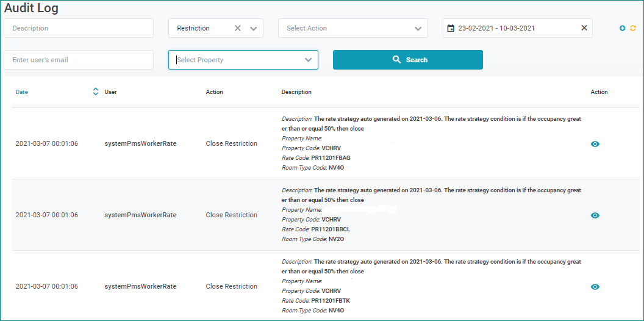Clear the Restriction filter selection
This screenshot has height=321, width=644.
pos(238,28)
